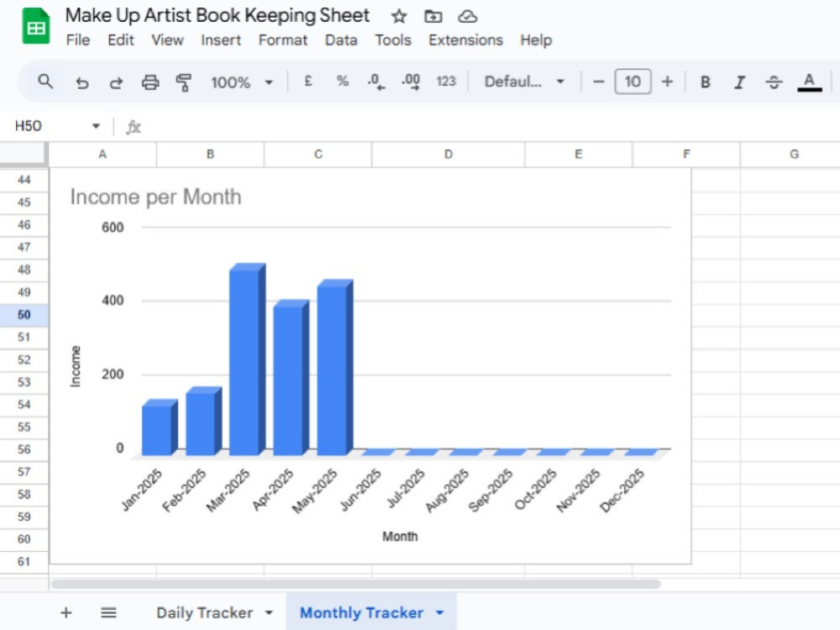Open the View menu
Image resolution: width=840 pixels, height=630 pixels.
167,40
